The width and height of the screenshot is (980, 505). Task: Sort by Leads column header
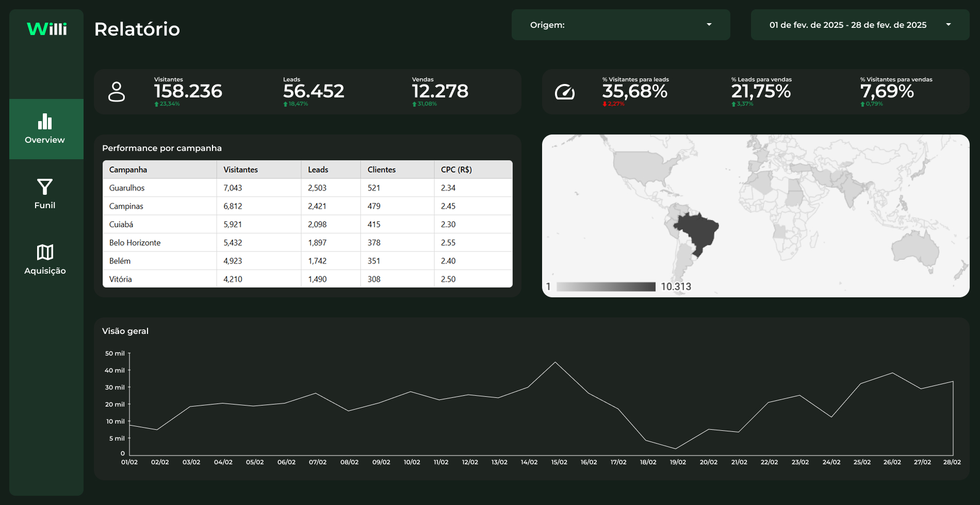331,170
